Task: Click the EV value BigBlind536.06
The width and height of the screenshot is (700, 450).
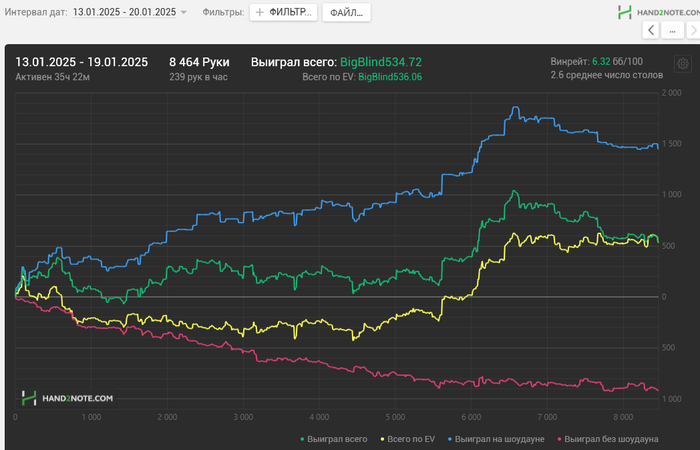Action: point(390,76)
